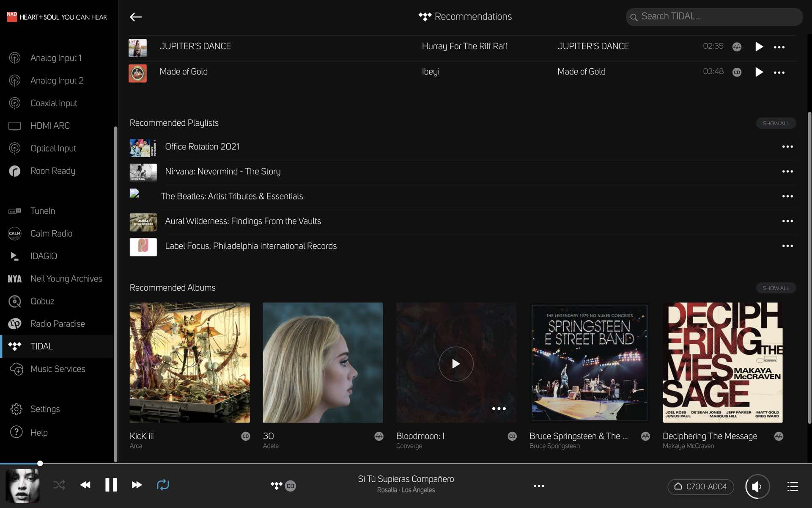Click the playback progress handle
812x508 pixels.
(40, 463)
